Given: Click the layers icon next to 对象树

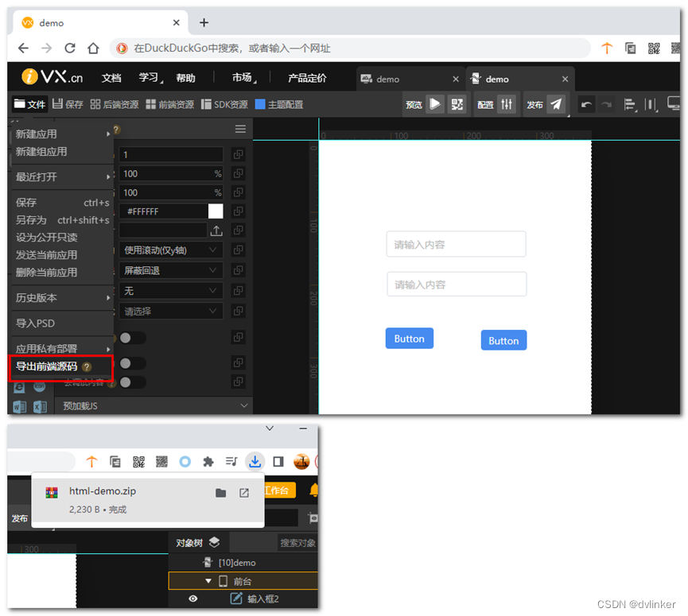Looking at the screenshot, I should (214, 542).
